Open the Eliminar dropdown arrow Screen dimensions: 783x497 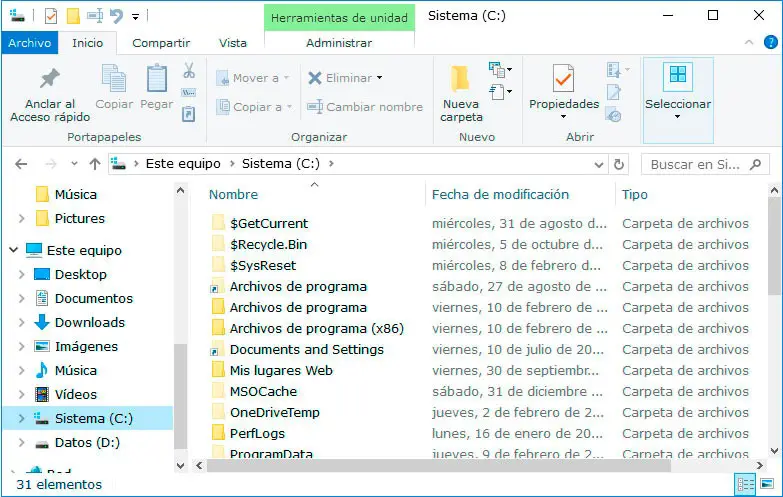tap(380, 78)
